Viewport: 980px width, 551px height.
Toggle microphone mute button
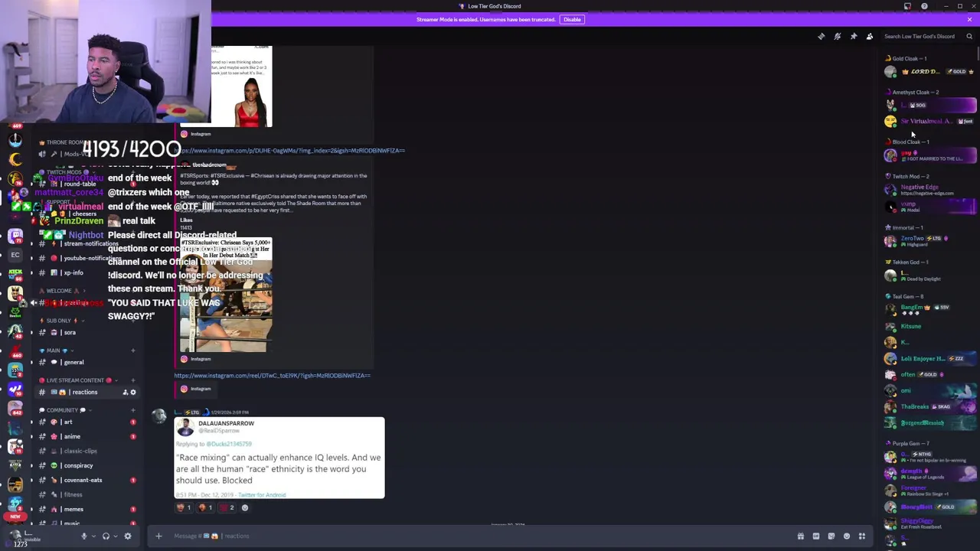84,536
